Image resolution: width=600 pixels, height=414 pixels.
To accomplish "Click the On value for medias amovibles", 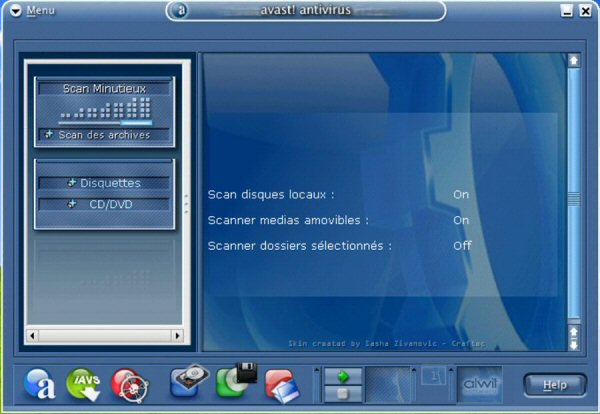I will (x=461, y=220).
